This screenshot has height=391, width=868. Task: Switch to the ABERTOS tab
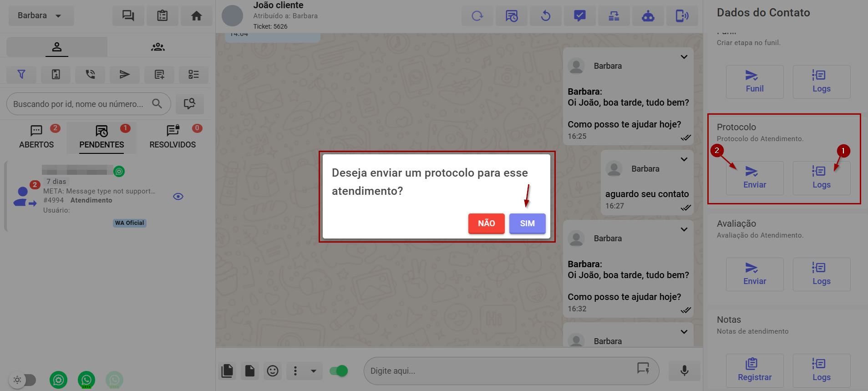36,137
